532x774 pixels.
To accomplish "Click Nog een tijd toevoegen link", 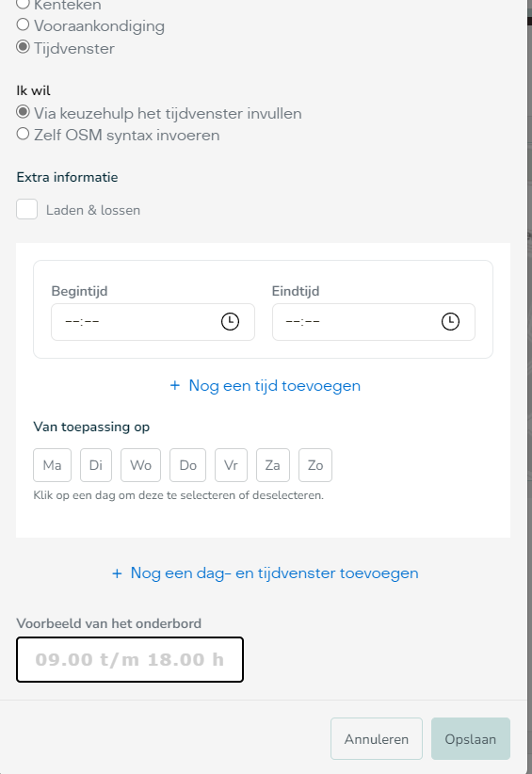I will [x=265, y=385].
